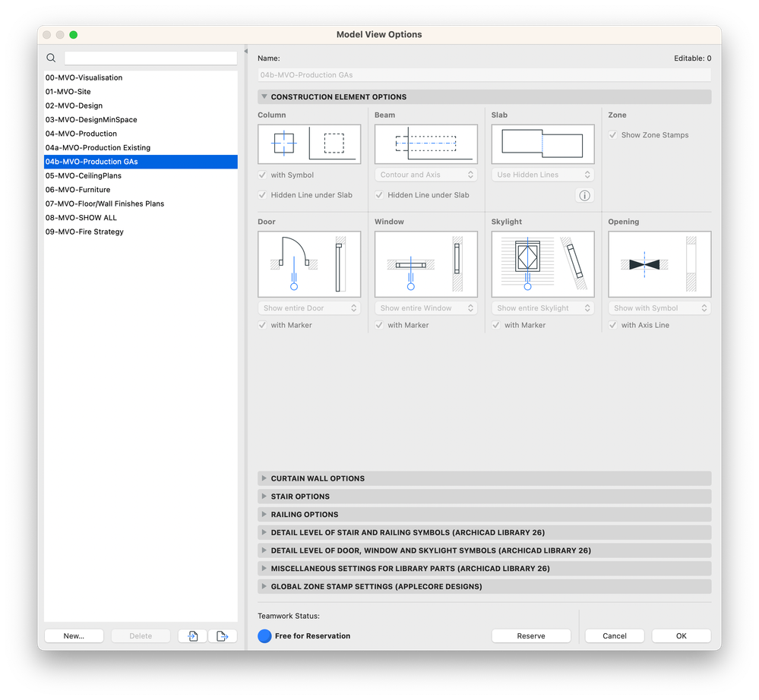Toggle Opening with Axis Line checkbox

[x=613, y=325]
